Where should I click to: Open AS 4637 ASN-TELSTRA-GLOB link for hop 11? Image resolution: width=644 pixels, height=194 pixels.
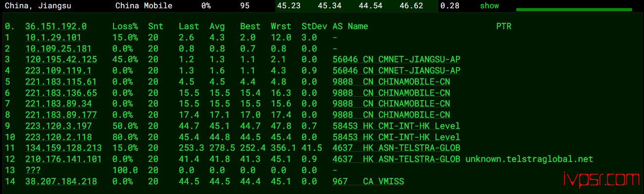pos(397,148)
